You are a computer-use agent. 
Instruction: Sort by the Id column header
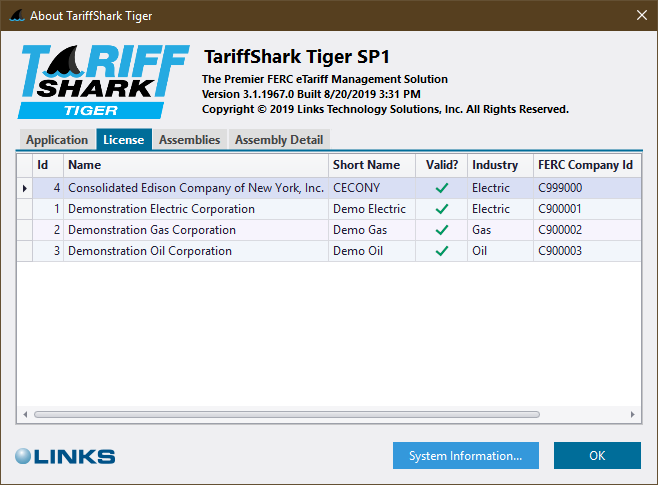(48, 165)
